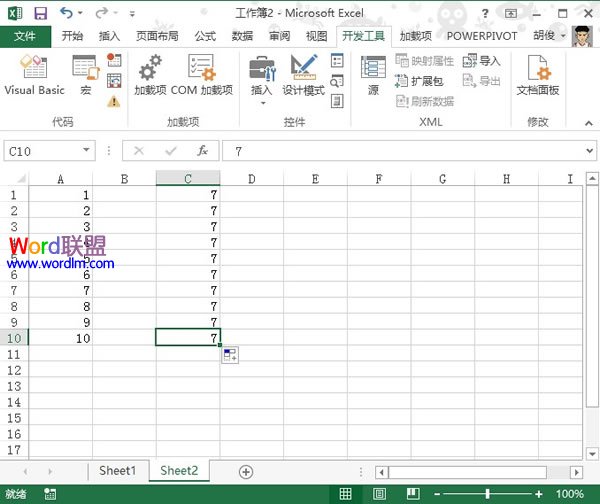Image resolution: width=600 pixels, height=504 pixels.
Task: Open COM 加载项 dialog
Action: coord(202,75)
